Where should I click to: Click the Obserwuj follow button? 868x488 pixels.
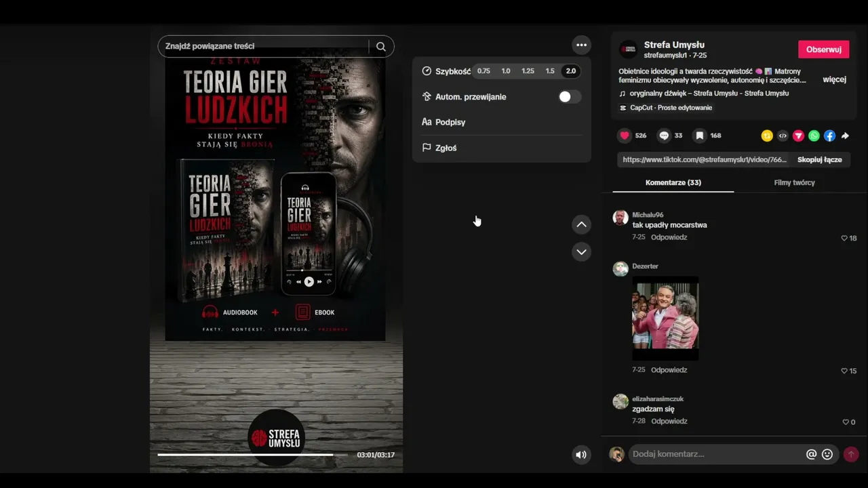(824, 49)
